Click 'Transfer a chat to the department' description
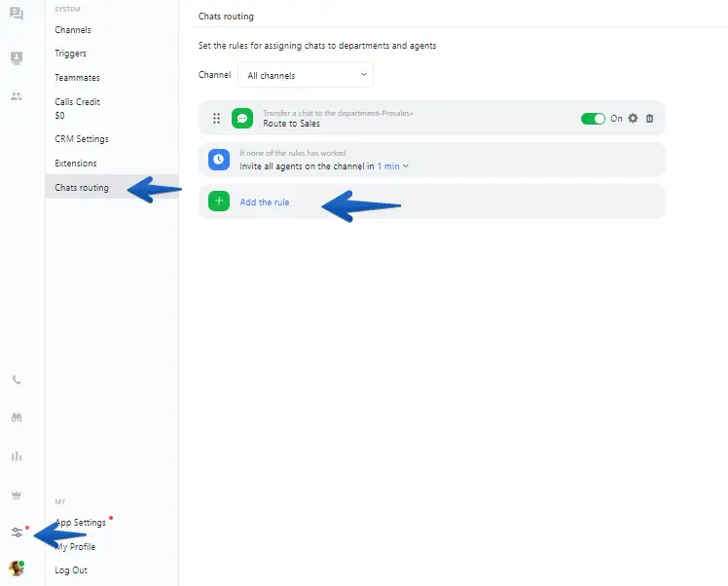 338,113
